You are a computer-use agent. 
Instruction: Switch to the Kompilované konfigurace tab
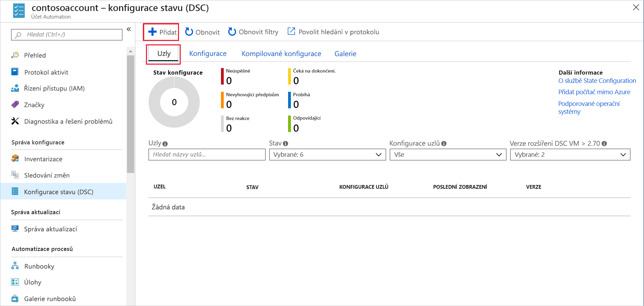tap(281, 54)
